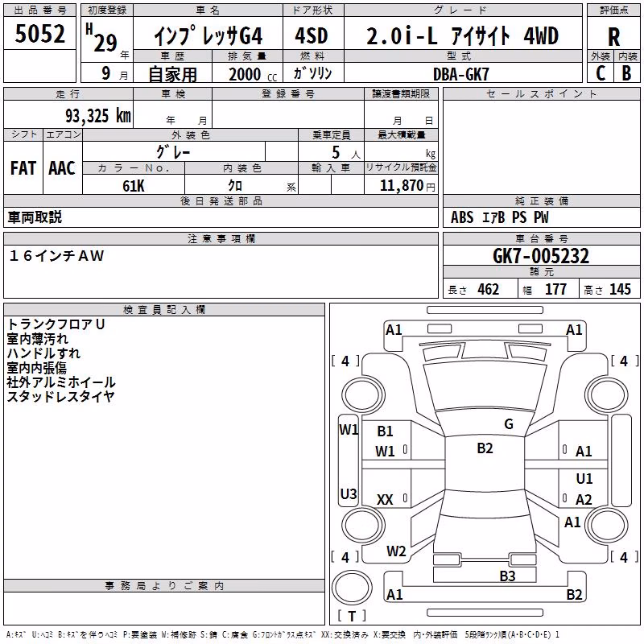The image size is (644, 644).
Task: Click the 登録番号 header
Action: pyautogui.click(x=288, y=94)
